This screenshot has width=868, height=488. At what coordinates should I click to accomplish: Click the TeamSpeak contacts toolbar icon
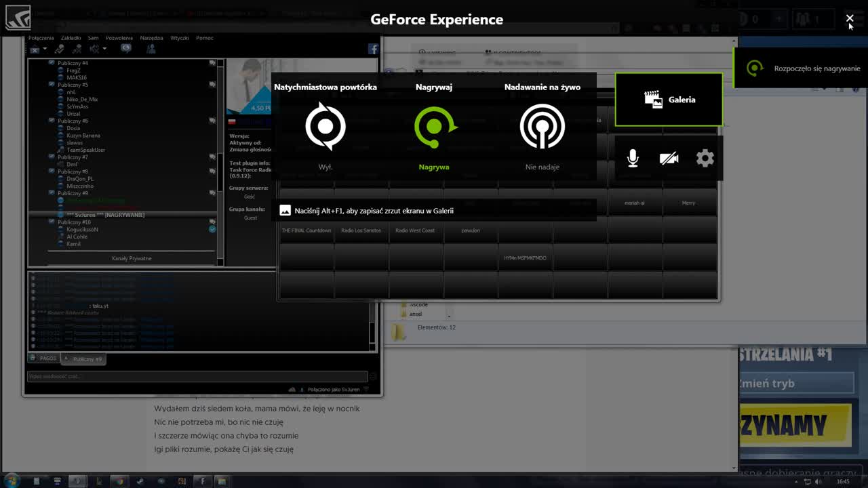(x=151, y=49)
